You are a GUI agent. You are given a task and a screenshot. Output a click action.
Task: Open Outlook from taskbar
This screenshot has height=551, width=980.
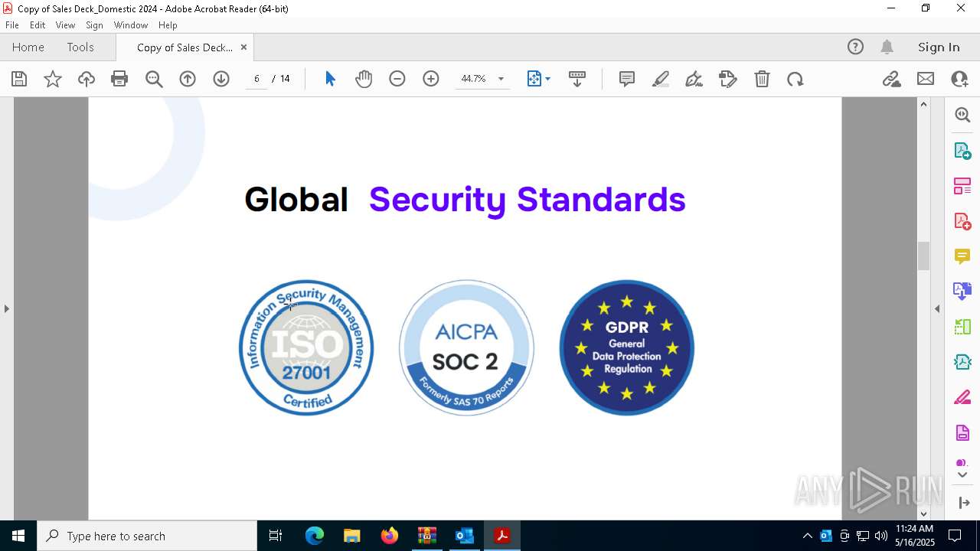(x=465, y=536)
